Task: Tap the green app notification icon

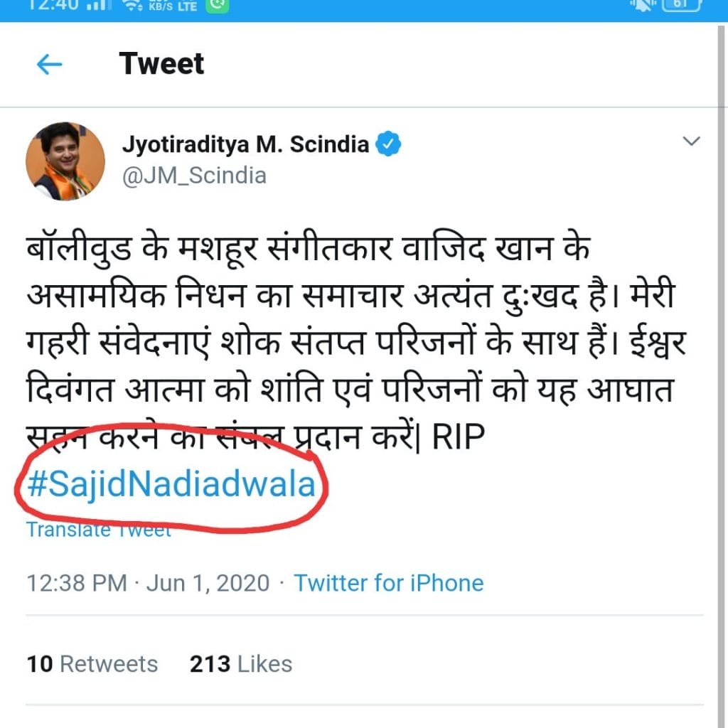Action: coord(217,6)
